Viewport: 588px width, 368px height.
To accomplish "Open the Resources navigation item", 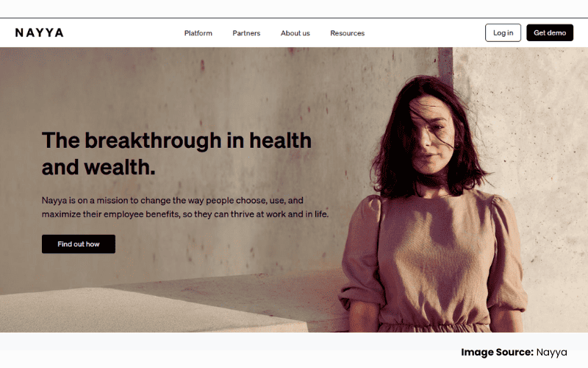I will (347, 33).
